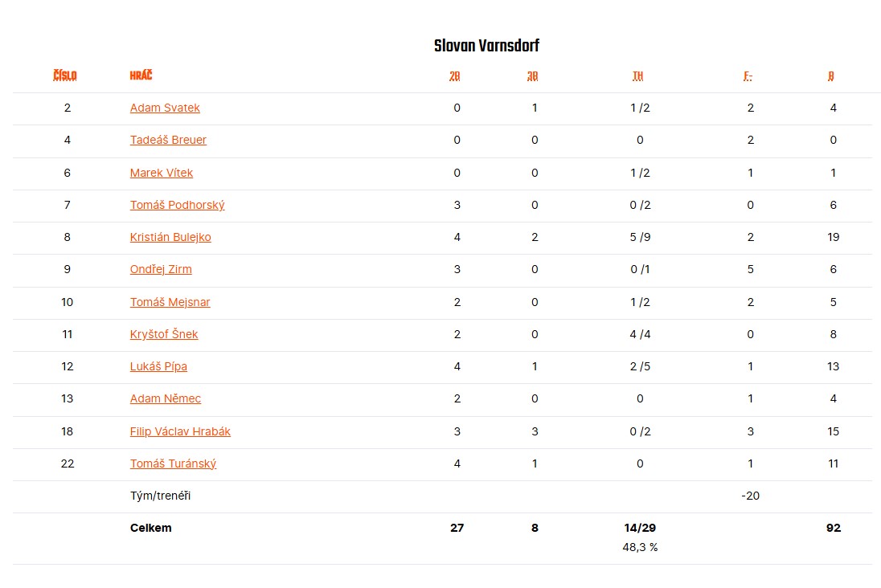Click the 2B column header
This screenshot has height=588, width=881.
455,76
